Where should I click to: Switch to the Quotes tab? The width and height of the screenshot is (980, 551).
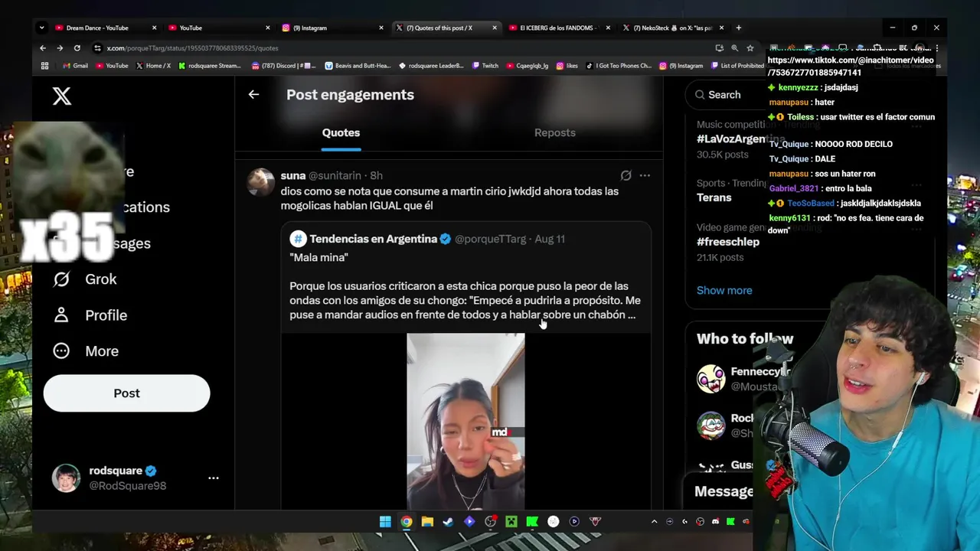(x=341, y=132)
